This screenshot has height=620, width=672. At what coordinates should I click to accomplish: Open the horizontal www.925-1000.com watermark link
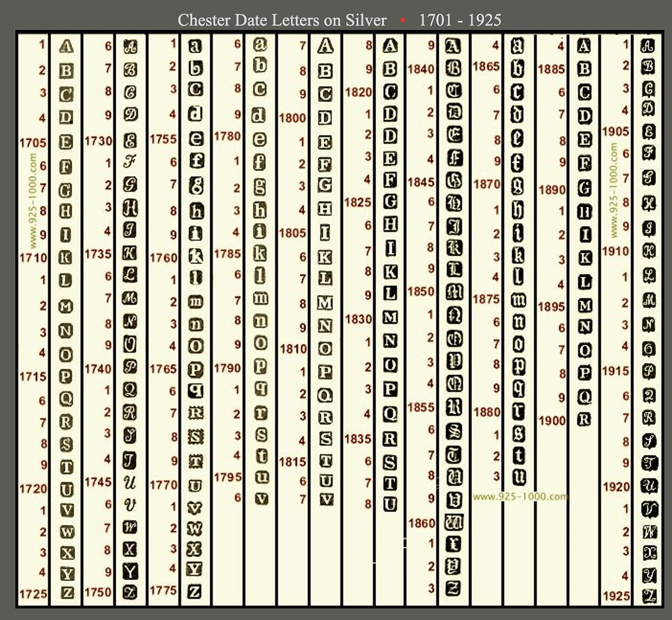pos(520,497)
